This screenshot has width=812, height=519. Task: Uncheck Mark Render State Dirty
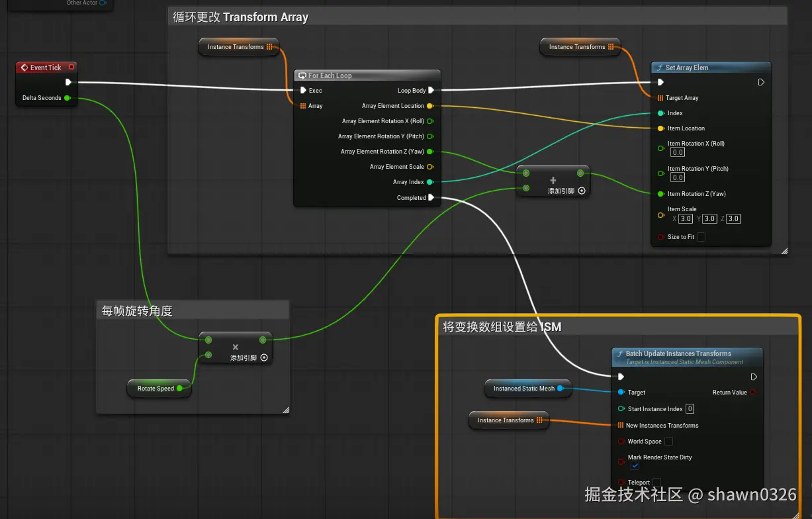tap(635, 466)
